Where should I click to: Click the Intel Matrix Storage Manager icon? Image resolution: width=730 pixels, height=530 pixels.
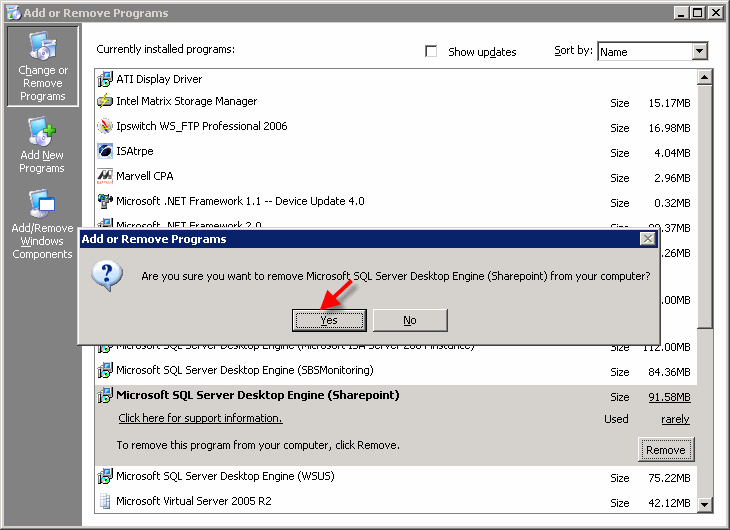click(x=105, y=101)
